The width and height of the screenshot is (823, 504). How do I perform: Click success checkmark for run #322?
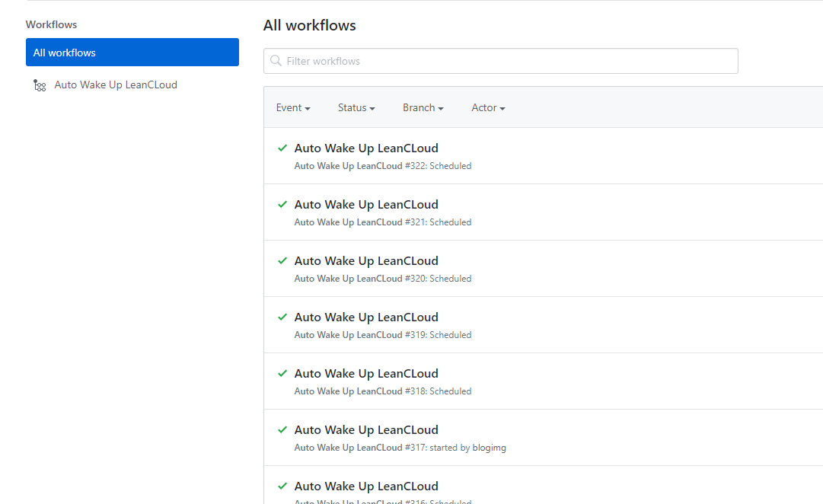(x=282, y=148)
